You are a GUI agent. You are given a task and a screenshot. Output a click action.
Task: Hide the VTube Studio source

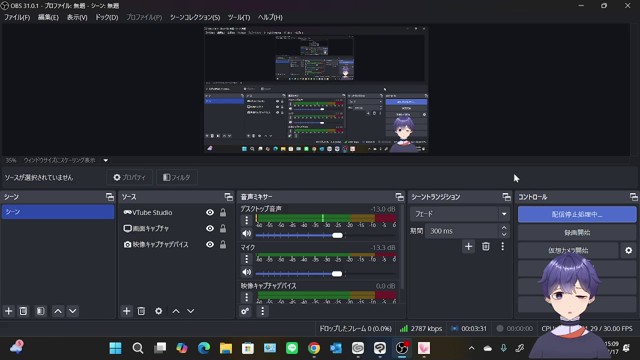[210, 212]
